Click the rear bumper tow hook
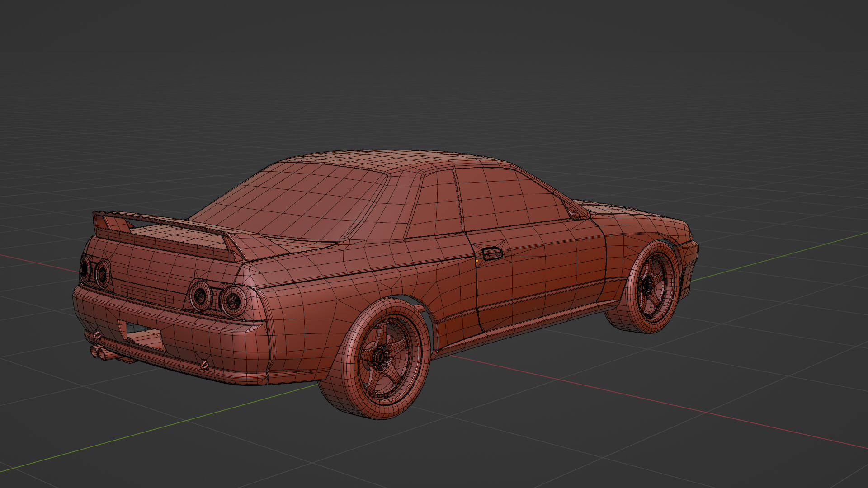The width and height of the screenshot is (868, 488). pos(204,364)
